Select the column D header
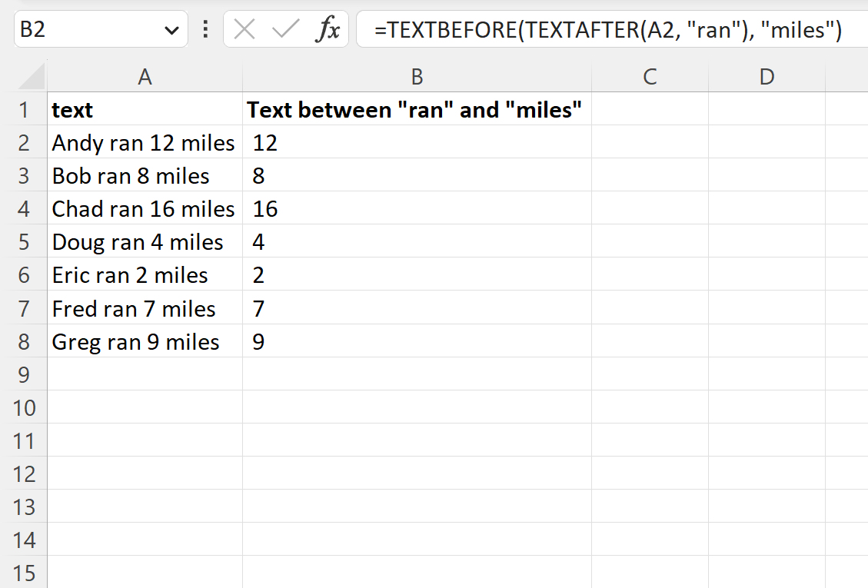This screenshot has width=868, height=588. pyautogui.click(x=767, y=76)
